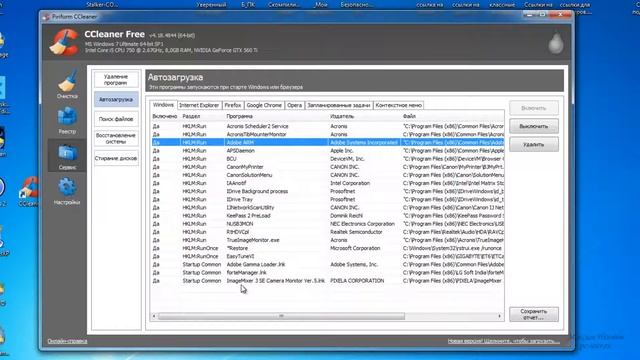Click the CCleaner logo in header
Image resolution: width=640 pixels, height=360 pixels.
point(64,42)
